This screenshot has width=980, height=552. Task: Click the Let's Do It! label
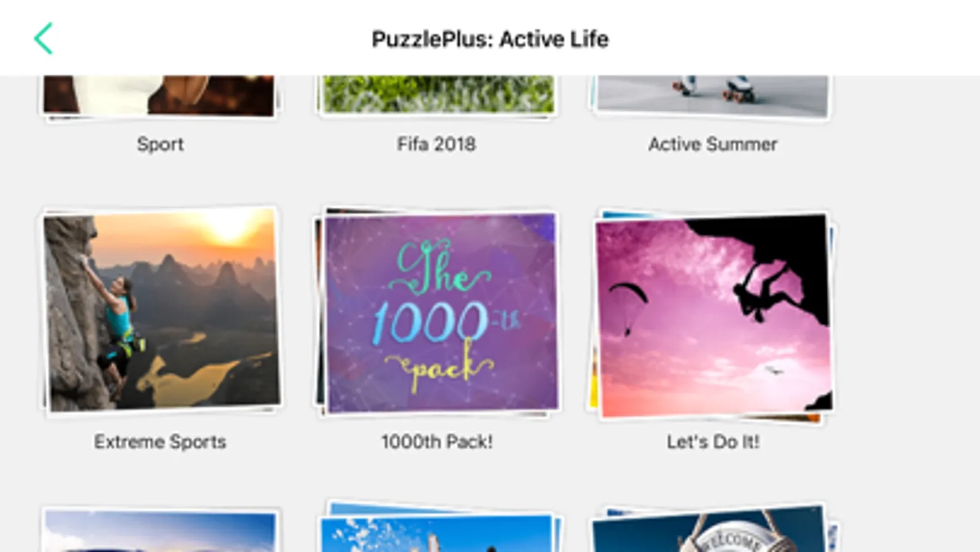[713, 442]
